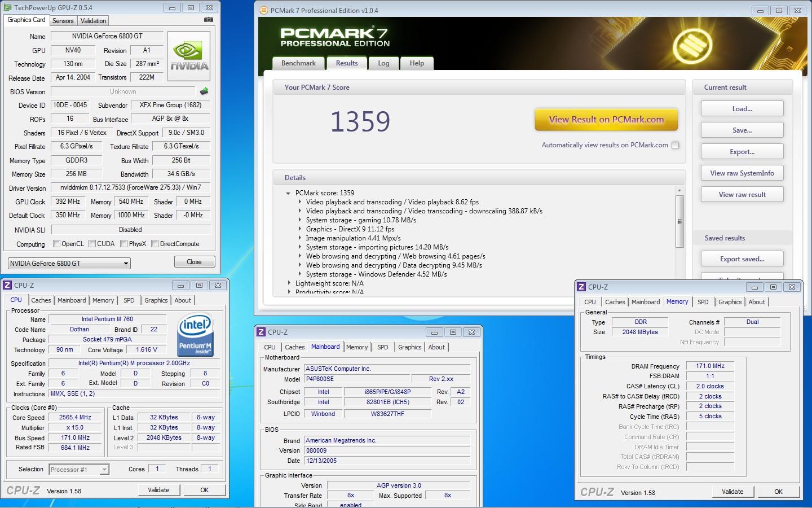
Task: Click the CPU-Z Memory window title icon
Action: [581, 287]
